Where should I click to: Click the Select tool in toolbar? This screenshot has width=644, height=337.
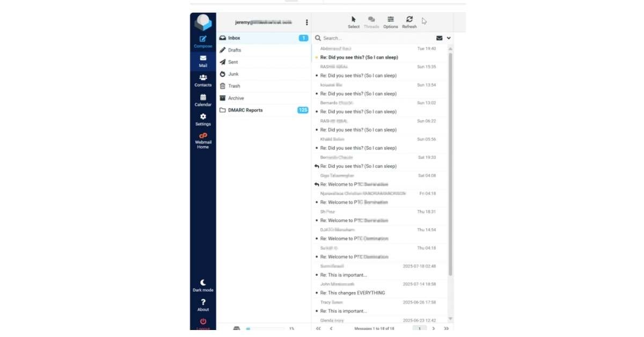click(x=354, y=22)
